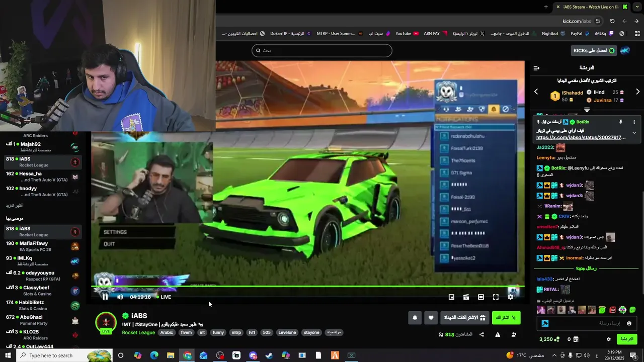Open user options icon beside report
The width and height of the screenshot is (644, 362).
click(514, 335)
